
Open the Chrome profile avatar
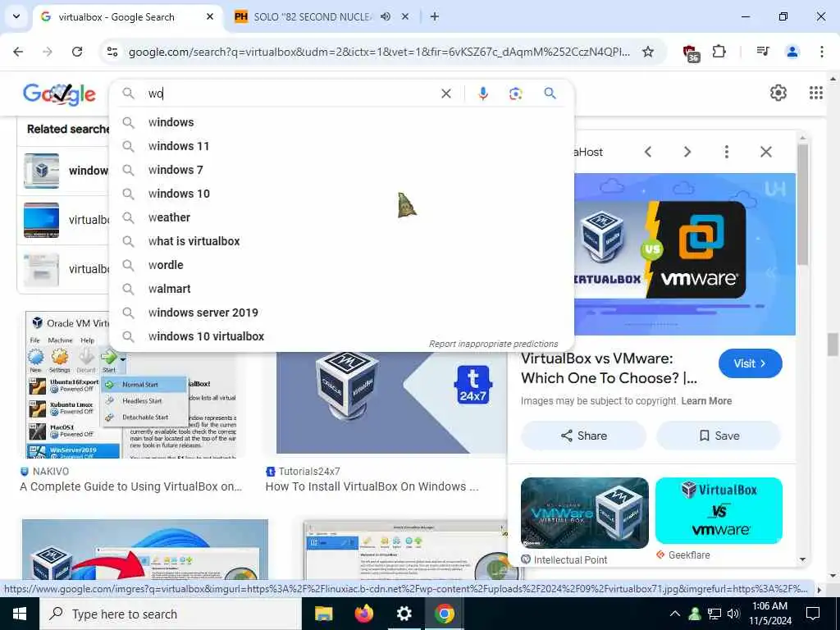tap(792, 52)
